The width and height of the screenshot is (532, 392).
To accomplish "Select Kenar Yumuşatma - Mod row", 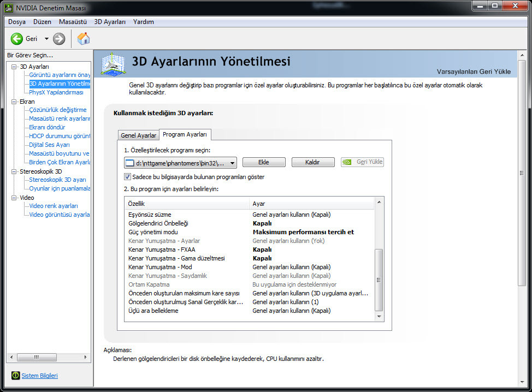I will tap(250, 267).
